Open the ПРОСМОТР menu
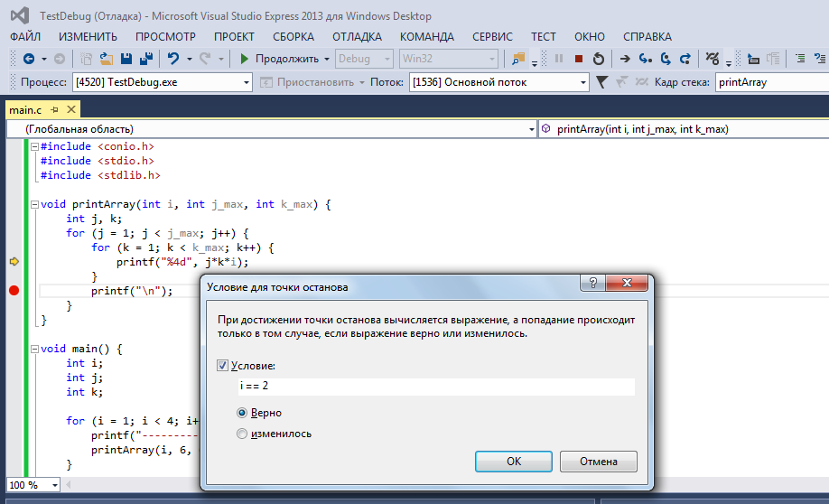Viewport: 829px width, 504px height. [x=165, y=36]
